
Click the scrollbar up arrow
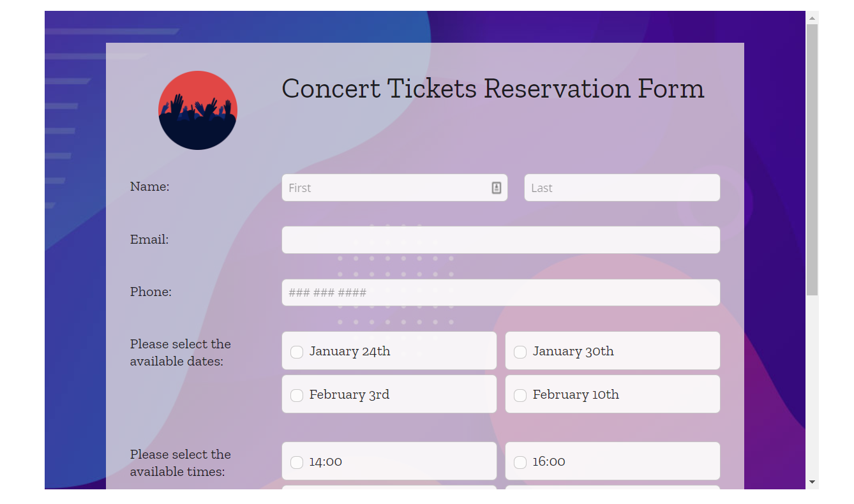point(812,18)
